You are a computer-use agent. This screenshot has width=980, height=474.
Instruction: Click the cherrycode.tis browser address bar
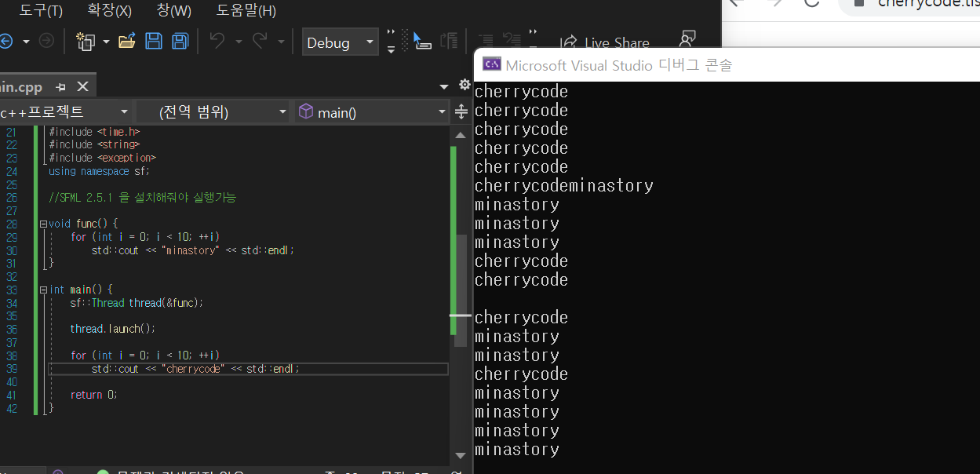click(910, 5)
